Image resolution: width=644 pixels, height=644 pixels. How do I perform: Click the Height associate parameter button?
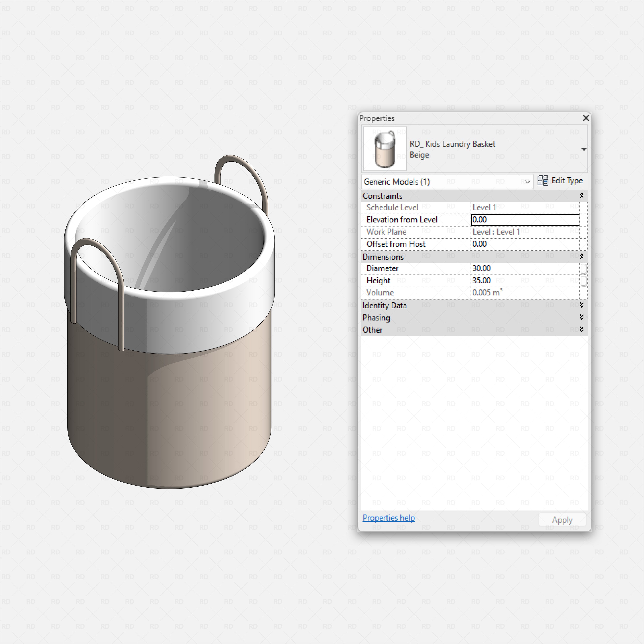583,281
